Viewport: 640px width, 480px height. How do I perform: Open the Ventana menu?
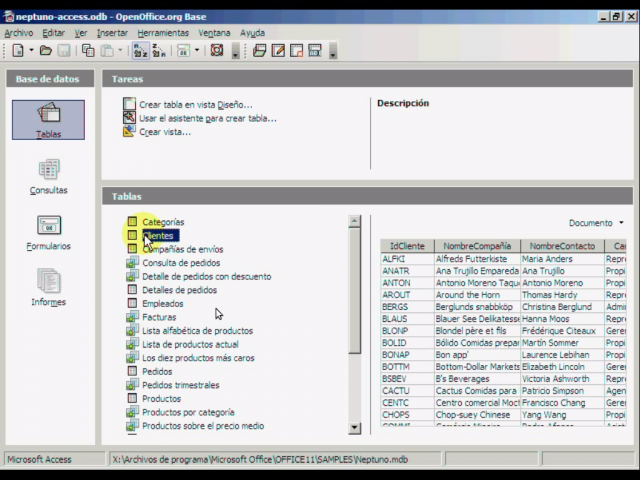click(214, 33)
